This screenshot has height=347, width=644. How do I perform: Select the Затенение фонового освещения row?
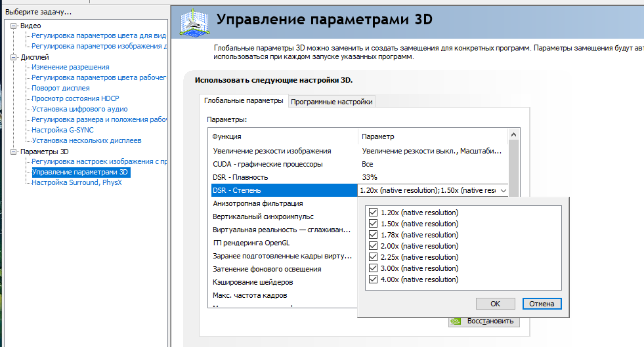tap(284, 269)
